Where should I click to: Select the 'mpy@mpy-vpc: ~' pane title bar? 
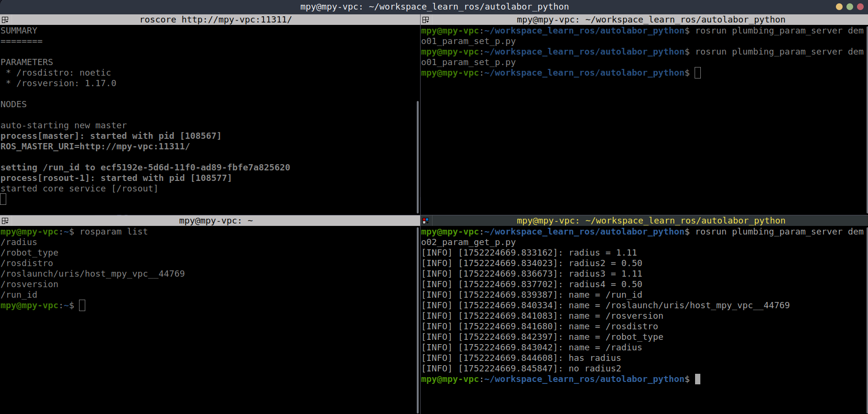[216, 221]
